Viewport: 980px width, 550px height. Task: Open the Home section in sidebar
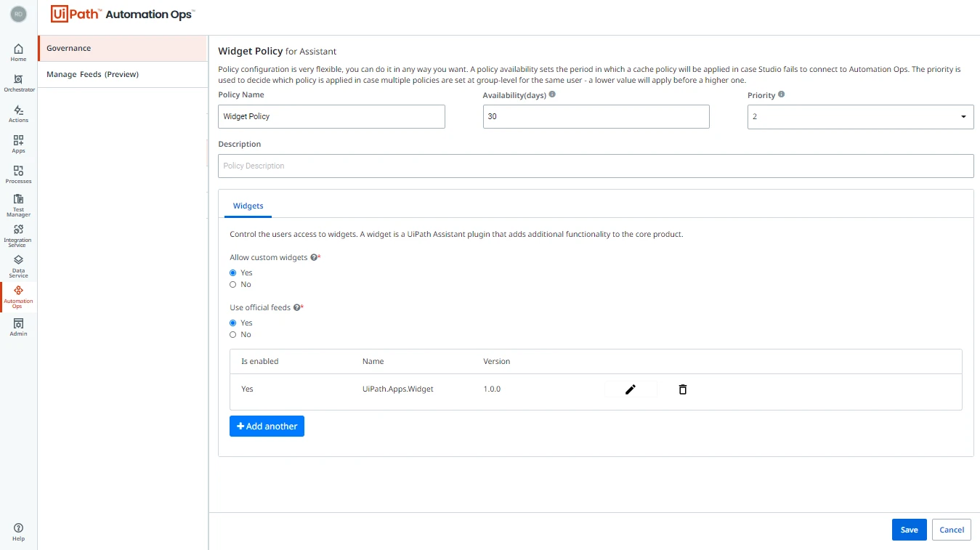(x=18, y=52)
